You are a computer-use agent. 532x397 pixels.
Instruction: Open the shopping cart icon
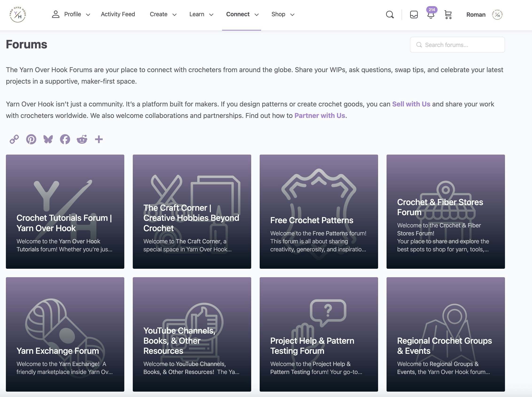pyautogui.click(x=448, y=15)
